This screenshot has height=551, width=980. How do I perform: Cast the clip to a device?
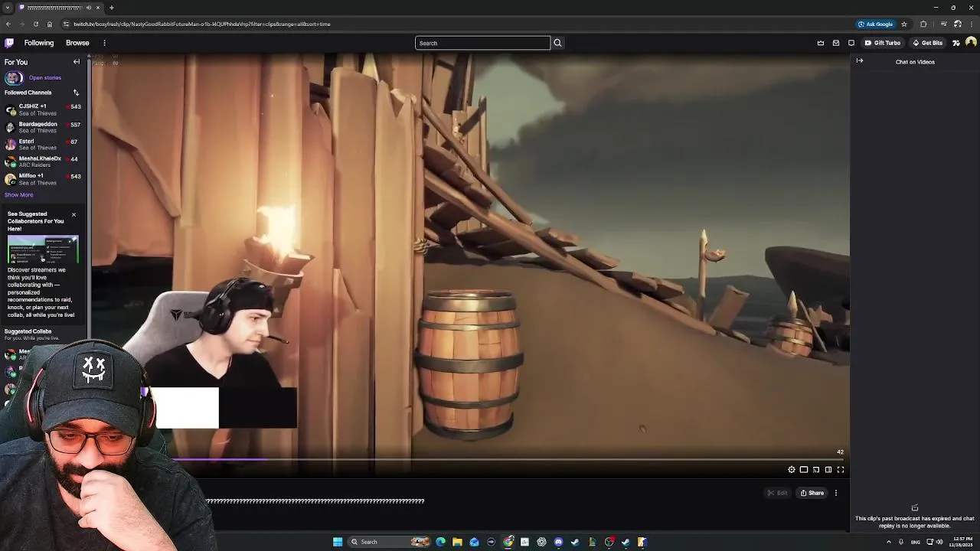pos(816,470)
